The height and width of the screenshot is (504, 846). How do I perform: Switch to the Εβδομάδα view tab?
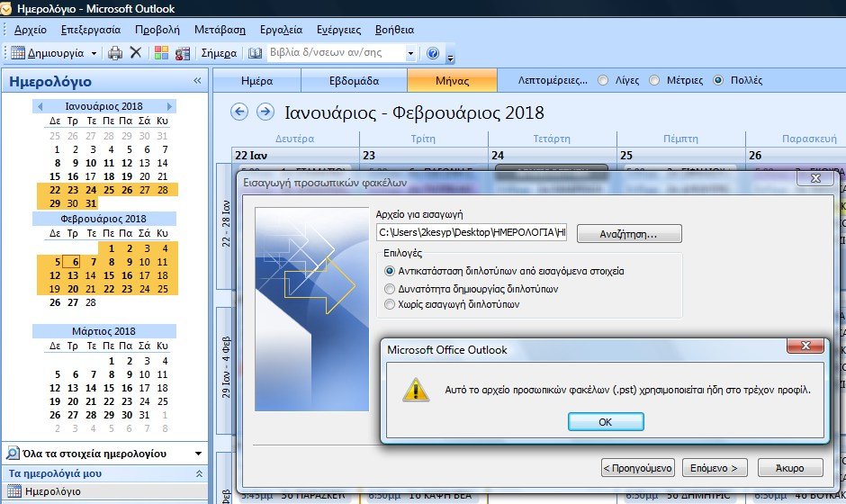coord(354,81)
